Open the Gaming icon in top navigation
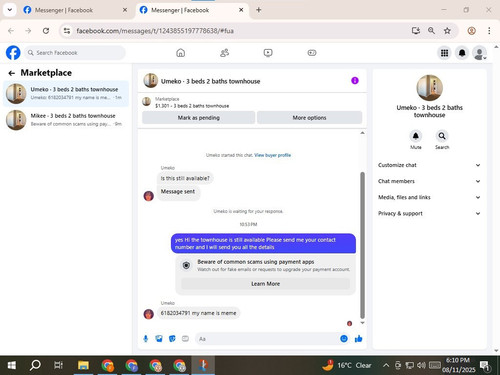 (x=312, y=53)
